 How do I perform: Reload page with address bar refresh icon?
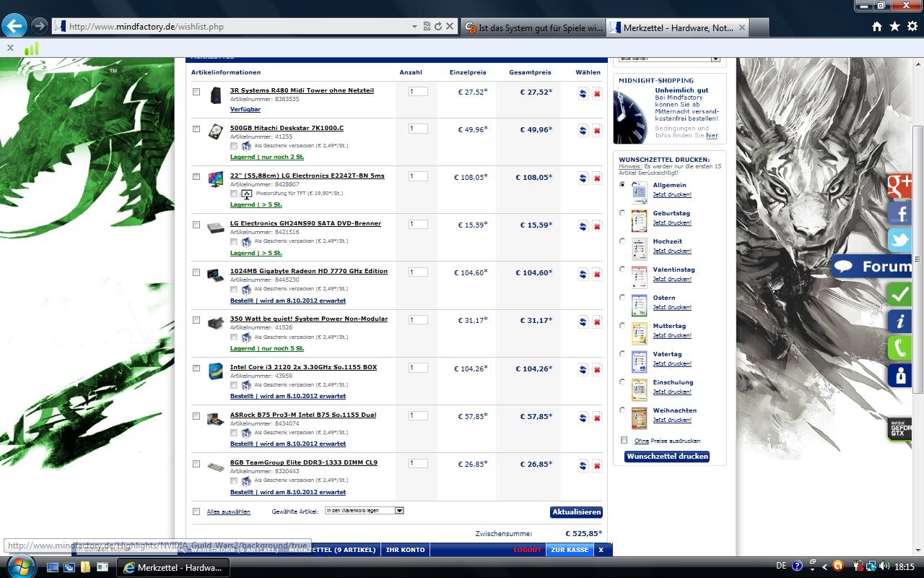pos(437,26)
